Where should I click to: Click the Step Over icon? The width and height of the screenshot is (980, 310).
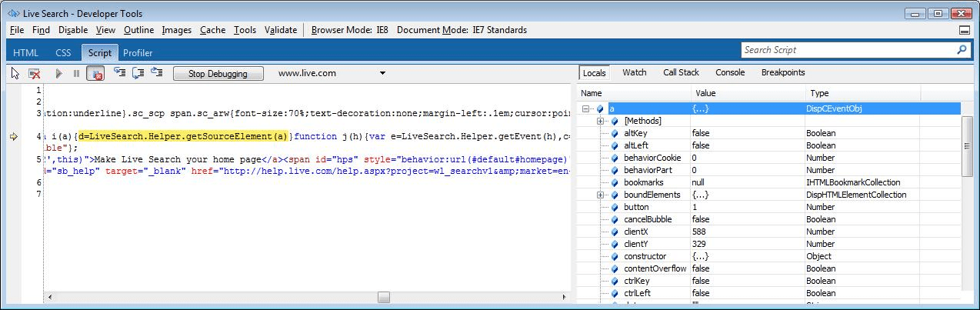pyautogui.click(x=138, y=72)
